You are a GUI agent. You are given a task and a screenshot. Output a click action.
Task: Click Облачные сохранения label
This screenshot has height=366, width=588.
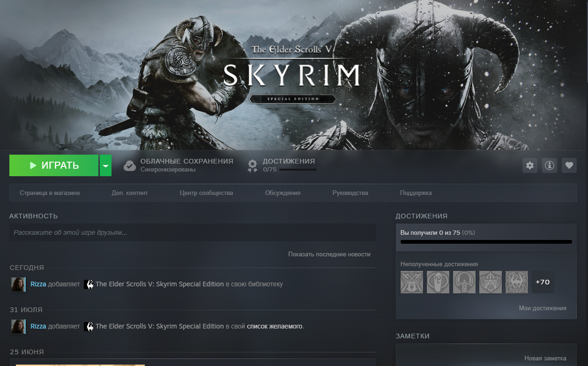tap(187, 161)
